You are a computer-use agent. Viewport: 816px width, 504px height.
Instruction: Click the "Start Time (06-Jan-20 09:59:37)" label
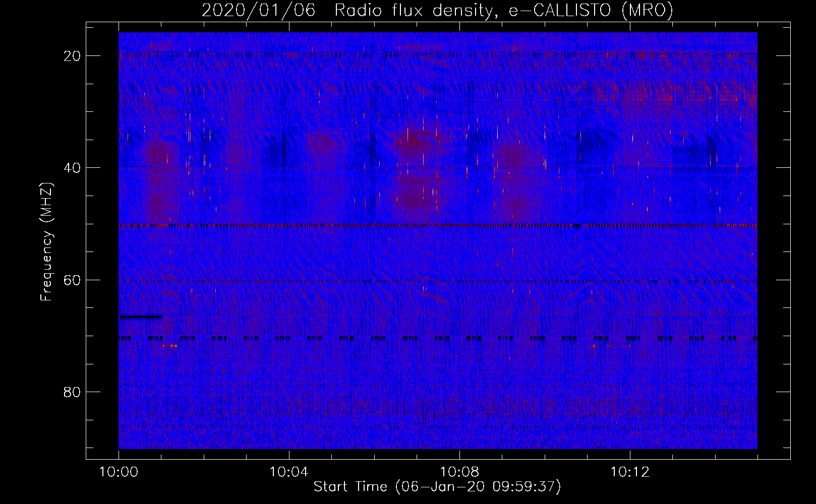[x=437, y=486]
